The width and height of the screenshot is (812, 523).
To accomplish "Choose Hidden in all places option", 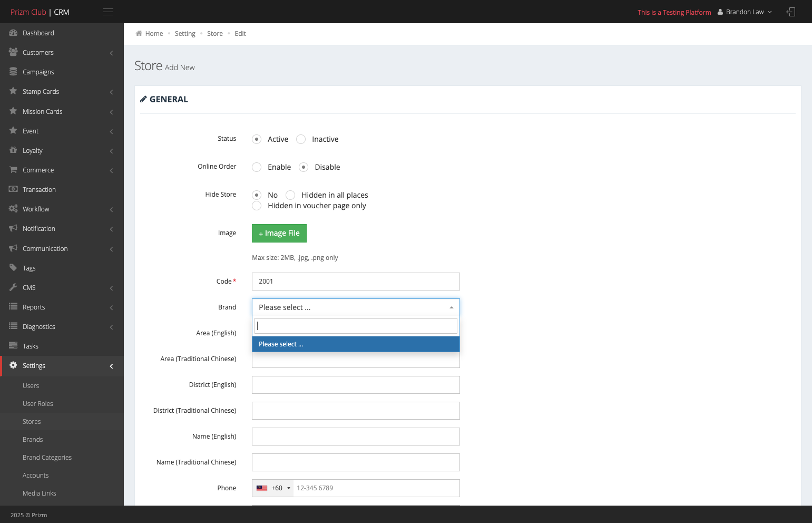I will tap(290, 195).
